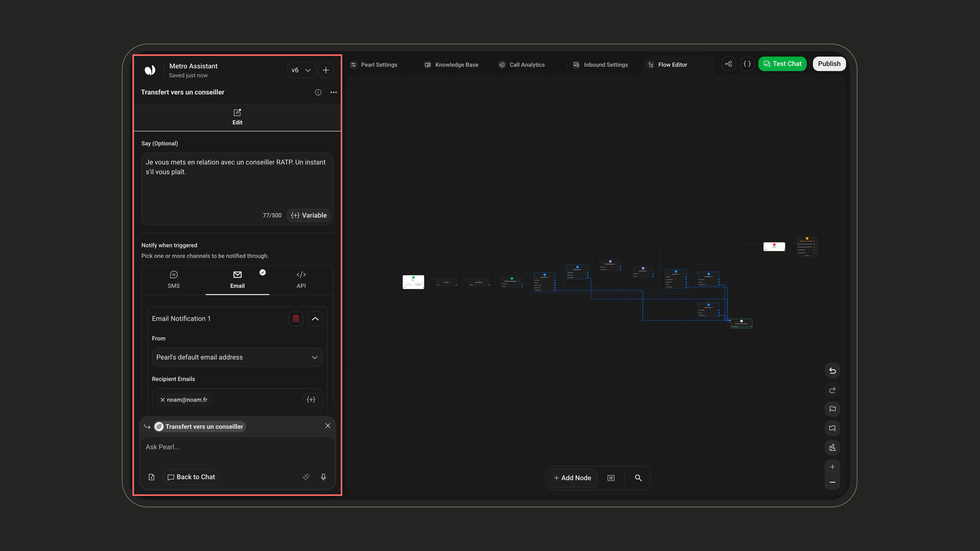Start a Test Chat
The image size is (980, 551).
tap(782, 64)
